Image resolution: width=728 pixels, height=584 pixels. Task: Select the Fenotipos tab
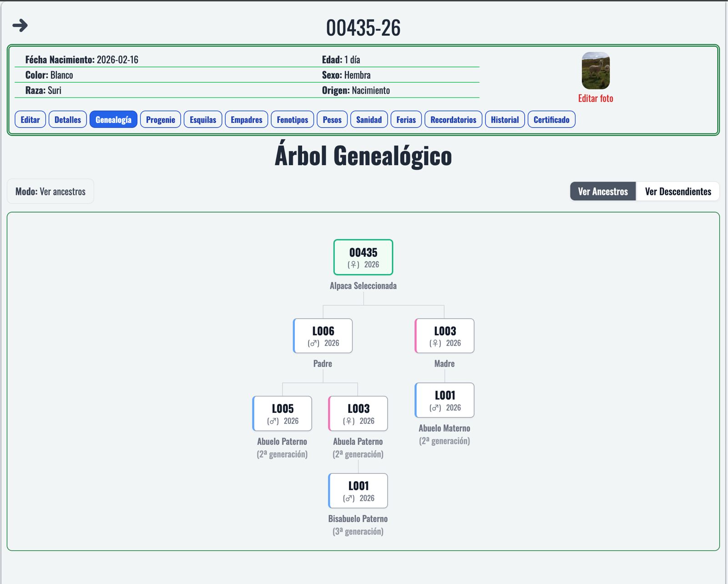pyautogui.click(x=292, y=120)
